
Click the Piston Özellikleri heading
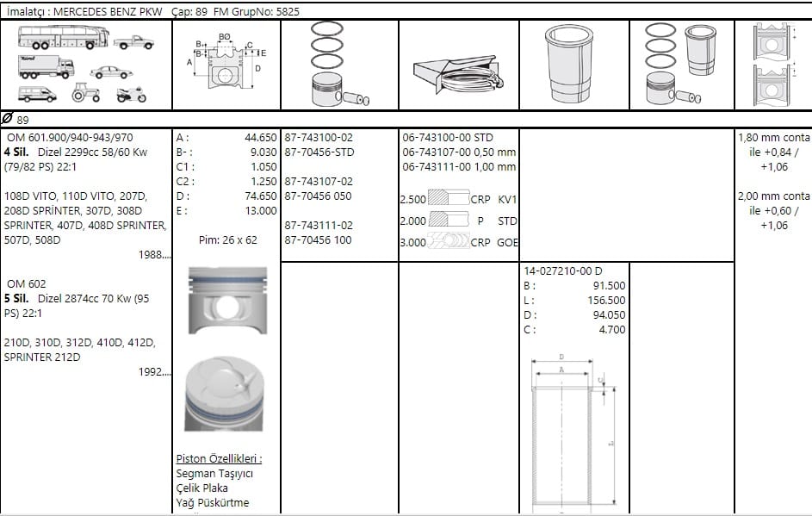point(219,458)
